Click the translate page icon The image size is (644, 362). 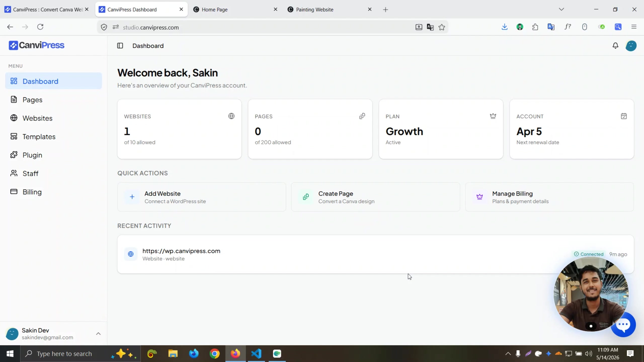tap(430, 27)
